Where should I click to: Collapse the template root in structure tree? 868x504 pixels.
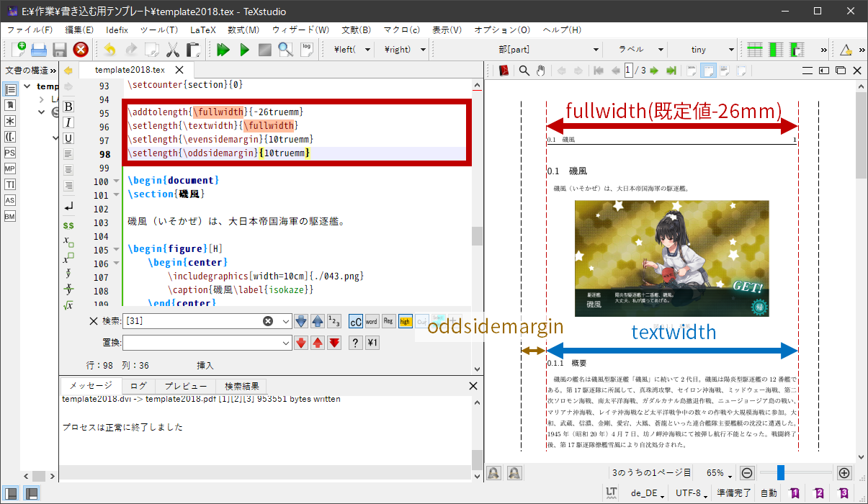(x=27, y=86)
